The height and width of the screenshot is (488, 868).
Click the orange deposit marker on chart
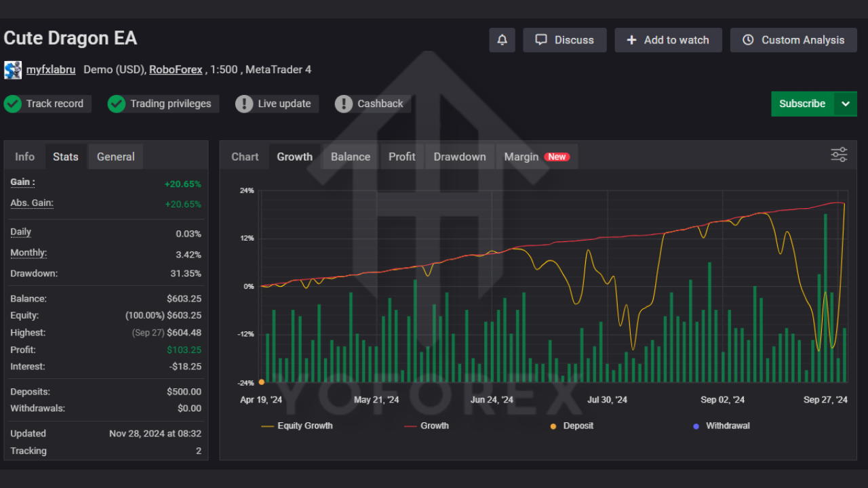point(262,382)
